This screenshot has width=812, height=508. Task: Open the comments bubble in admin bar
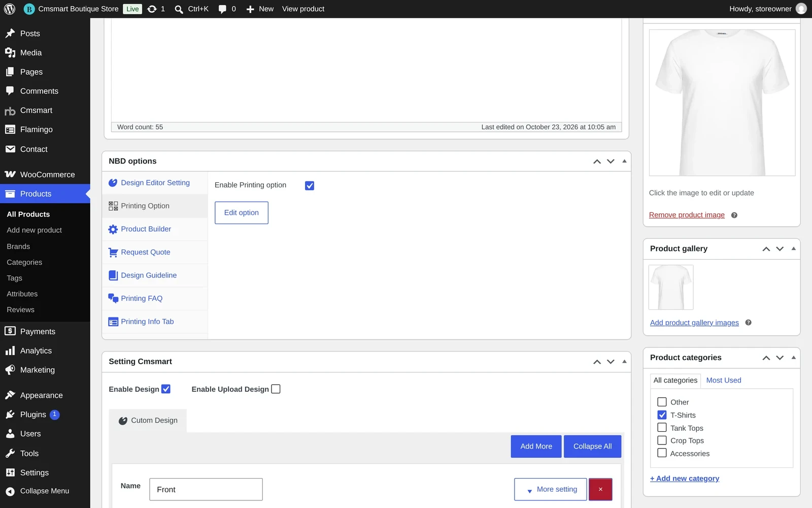point(222,9)
